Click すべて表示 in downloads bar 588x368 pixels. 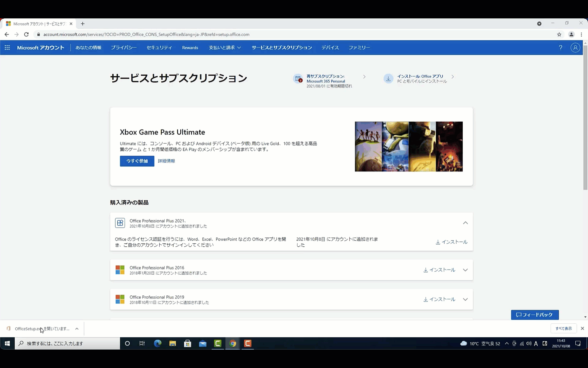(563, 328)
